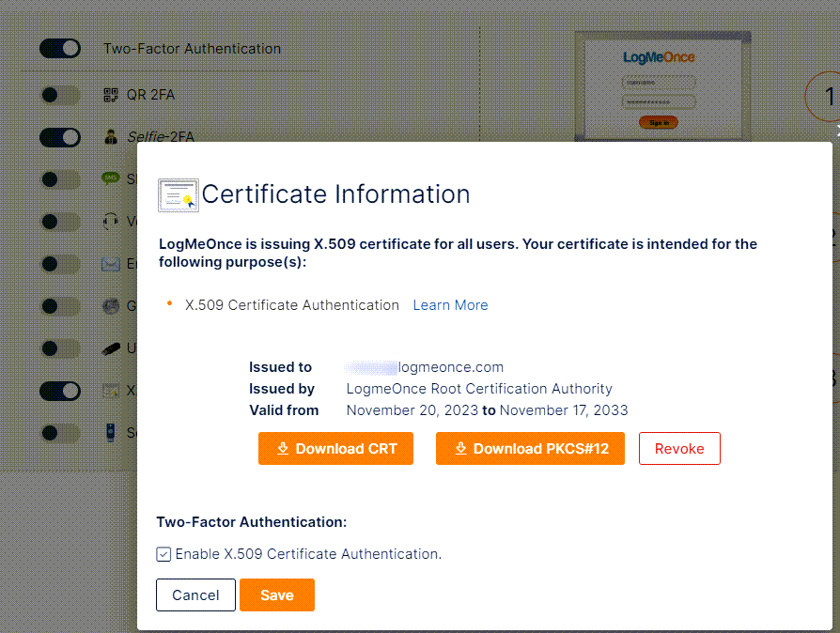The height and width of the screenshot is (633, 840).
Task: Turn off the X.509 toggle in sidebar
Action: [59, 390]
